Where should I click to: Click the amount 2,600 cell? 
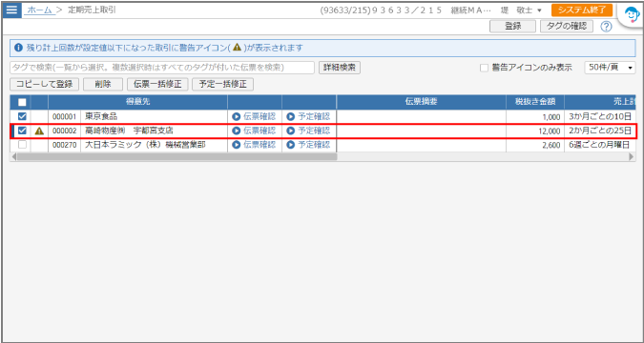pos(535,145)
